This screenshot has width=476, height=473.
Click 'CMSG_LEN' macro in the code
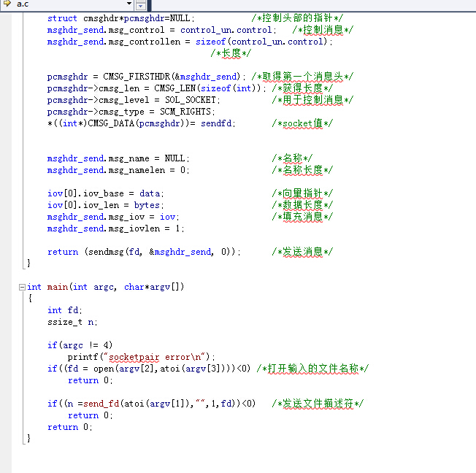coord(175,88)
